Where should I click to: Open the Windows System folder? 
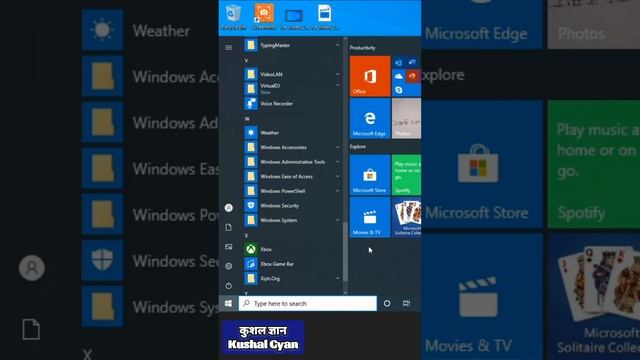click(292, 220)
